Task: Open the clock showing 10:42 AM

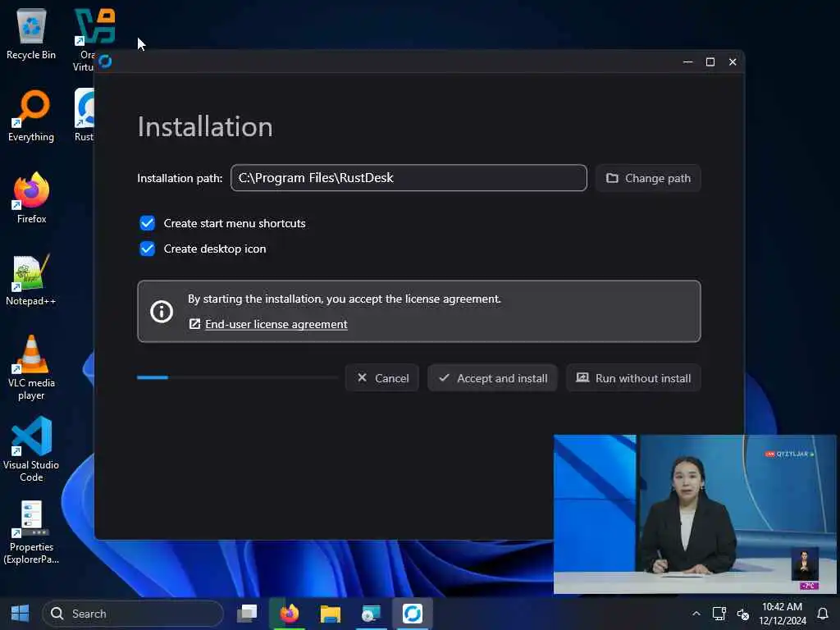Action: (x=782, y=614)
